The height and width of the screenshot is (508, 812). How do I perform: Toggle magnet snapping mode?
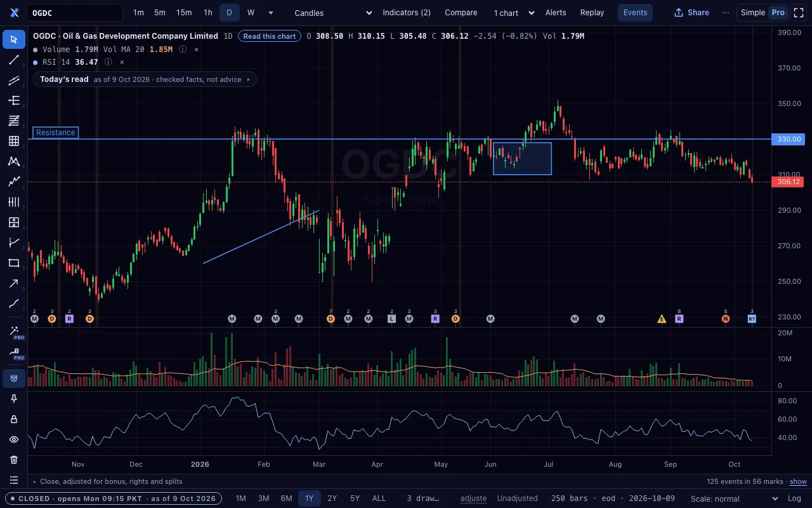click(14, 378)
